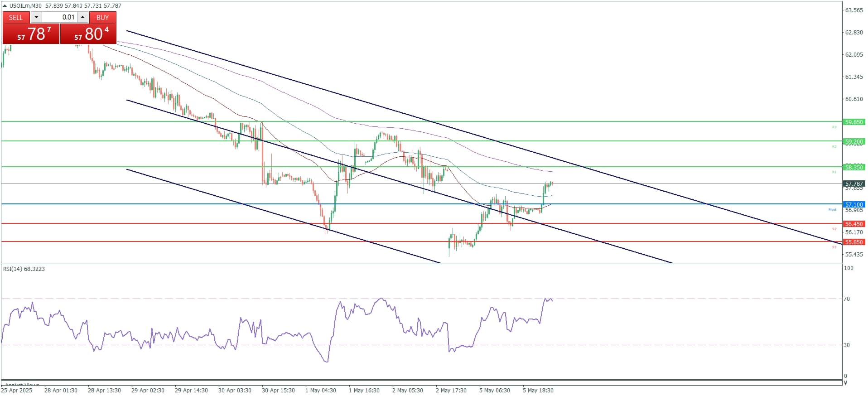Click the small Pivot line label
The image size is (868, 396).
(x=833, y=209)
